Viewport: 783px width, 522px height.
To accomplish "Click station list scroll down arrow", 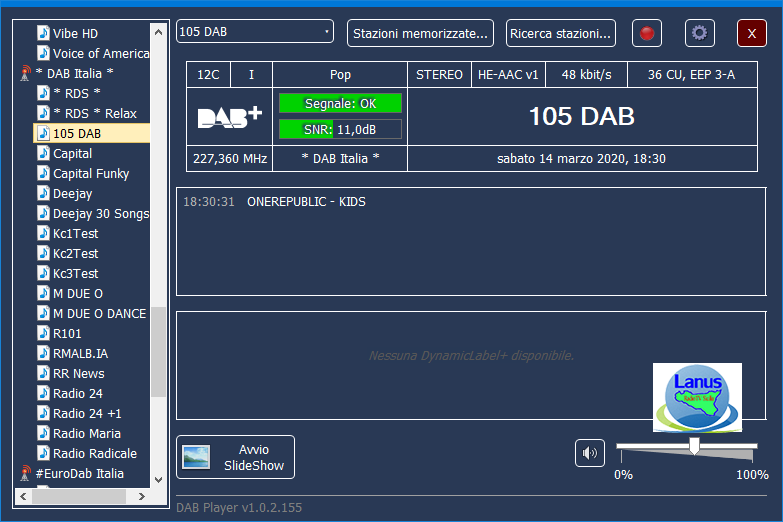I will pos(158,480).
